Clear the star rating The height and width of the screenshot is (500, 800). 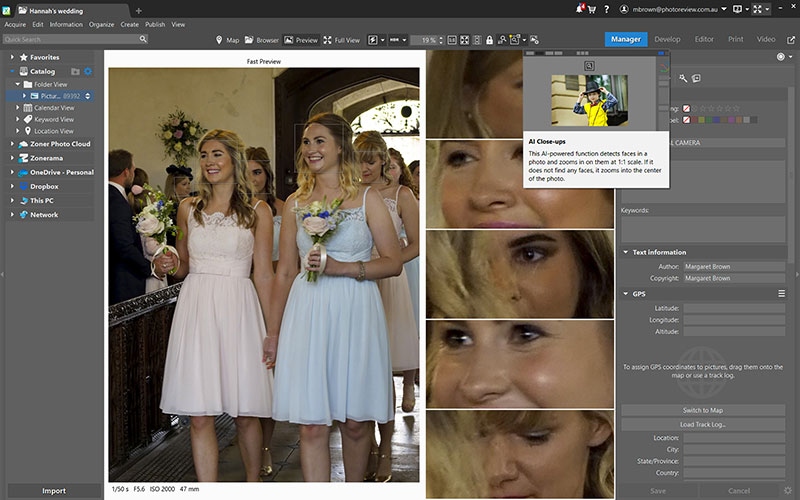tap(687, 108)
